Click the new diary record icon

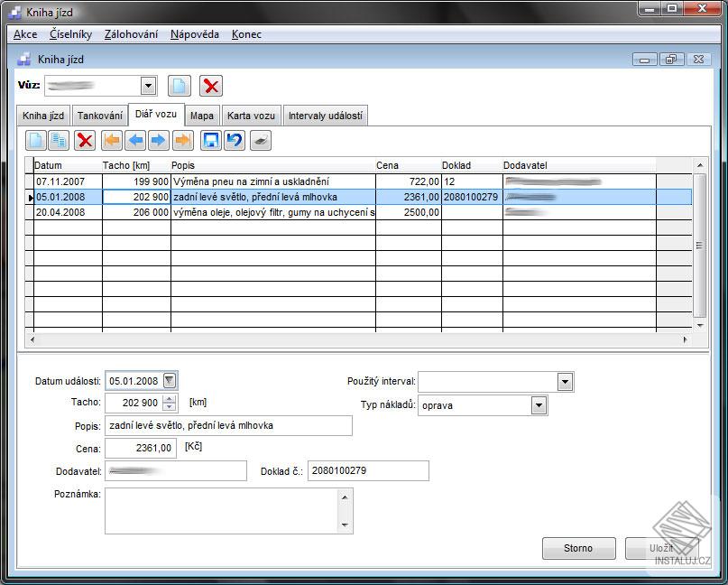click(x=36, y=140)
